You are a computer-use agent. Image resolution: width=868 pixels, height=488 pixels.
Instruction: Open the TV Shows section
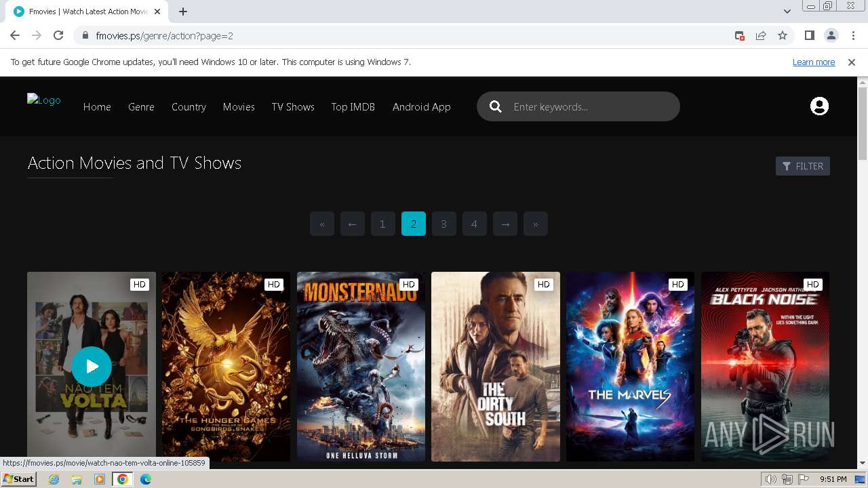(x=293, y=106)
